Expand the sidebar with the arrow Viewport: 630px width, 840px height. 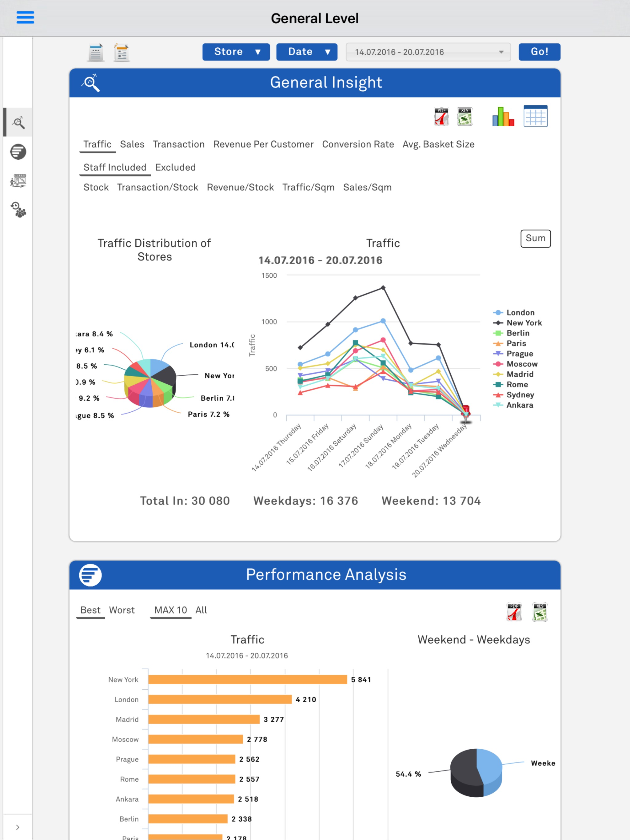click(x=18, y=827)
